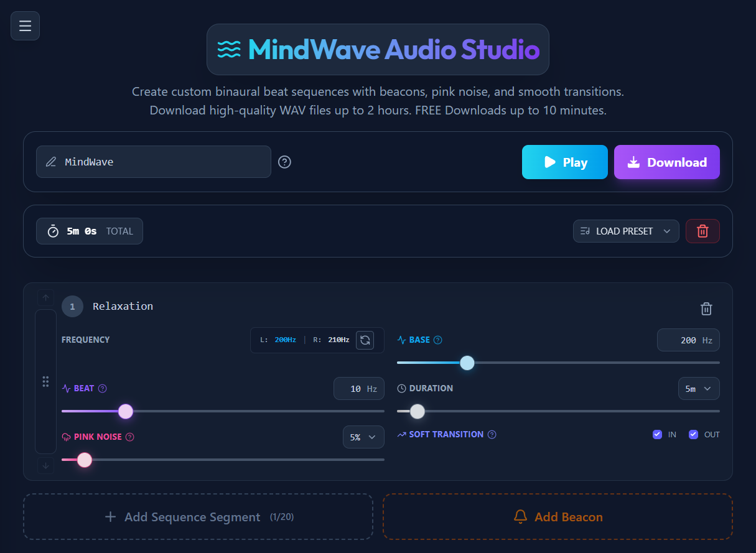This screenshot has width=756, height=553.
Task: Toggle the soft transition IN checkbox
Action: pos(657,435)
